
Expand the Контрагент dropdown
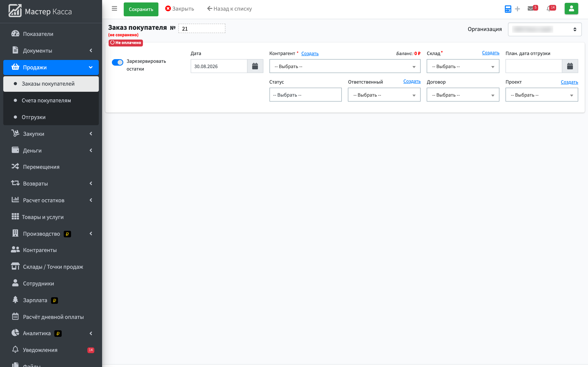[x=345, y=66]
